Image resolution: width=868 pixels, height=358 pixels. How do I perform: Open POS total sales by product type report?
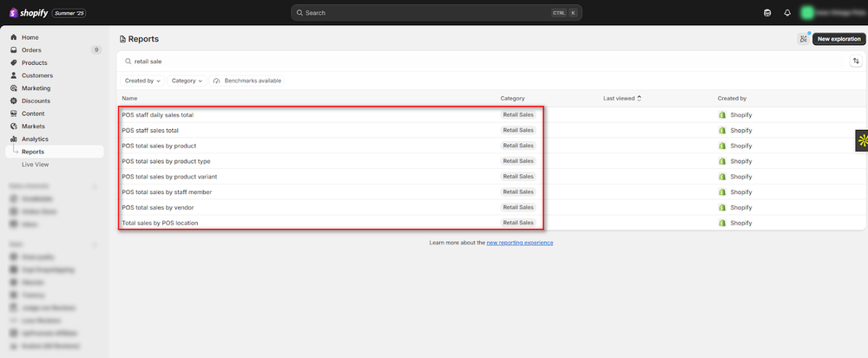(166, 161)
